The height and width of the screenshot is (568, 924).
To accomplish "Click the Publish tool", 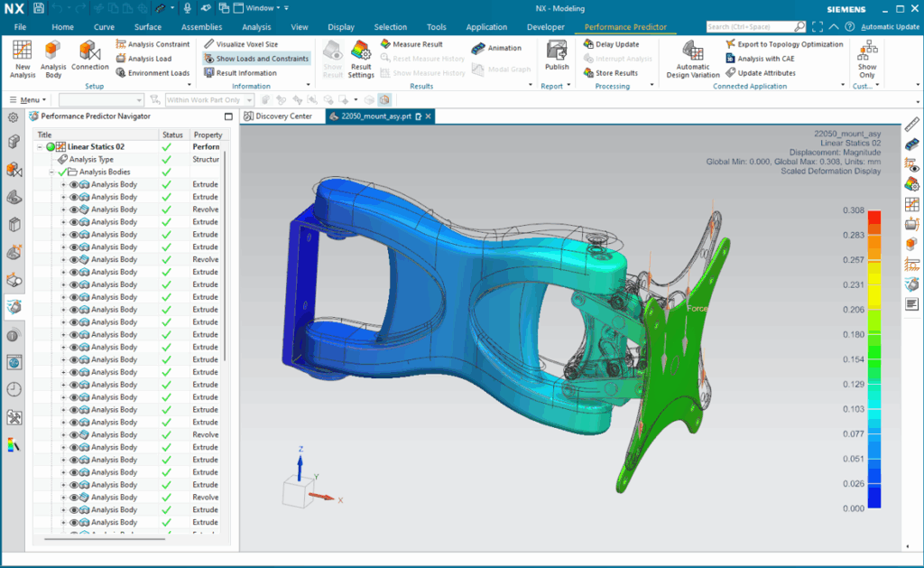I will pyautogui.click(x=556, y=56).
